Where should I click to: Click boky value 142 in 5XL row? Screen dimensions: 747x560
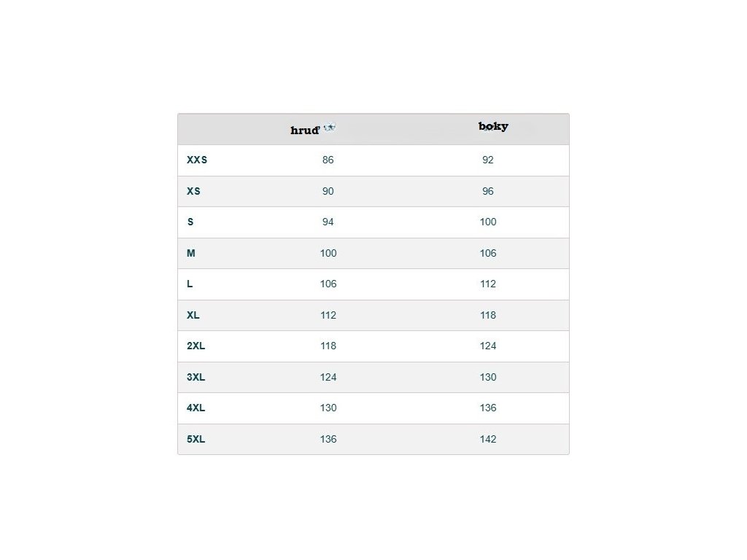tap(488, 439)
